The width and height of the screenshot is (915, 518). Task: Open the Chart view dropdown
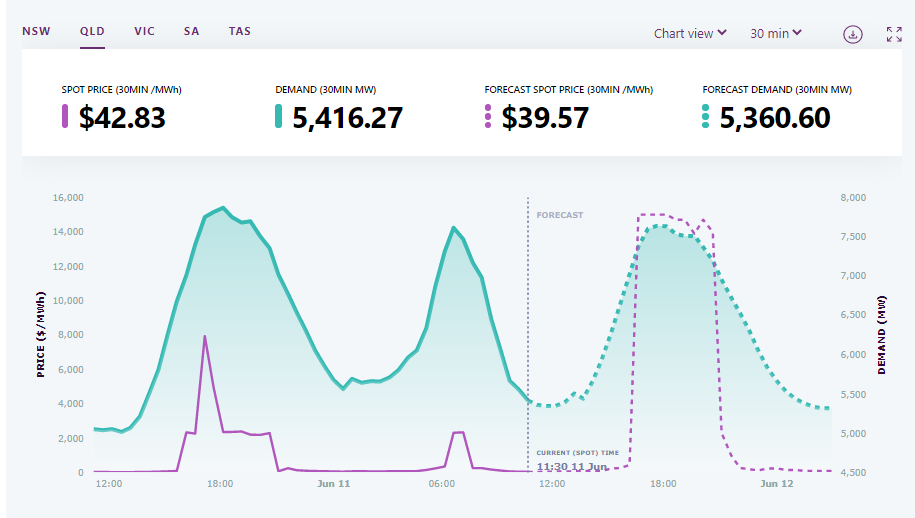coord(690,34)
